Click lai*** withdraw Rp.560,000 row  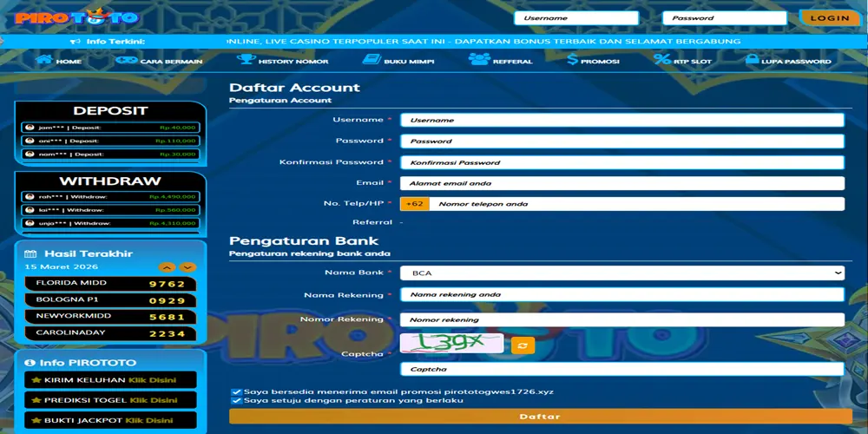[111, 210]
